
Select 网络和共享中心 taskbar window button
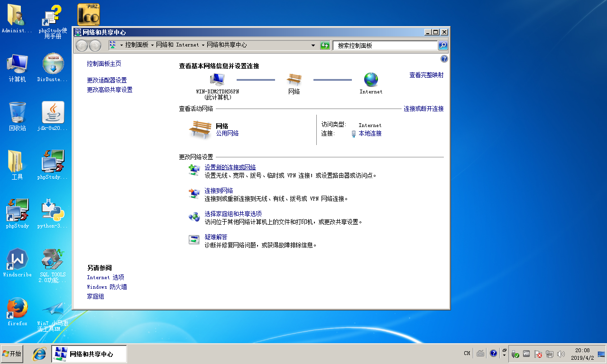89,354
